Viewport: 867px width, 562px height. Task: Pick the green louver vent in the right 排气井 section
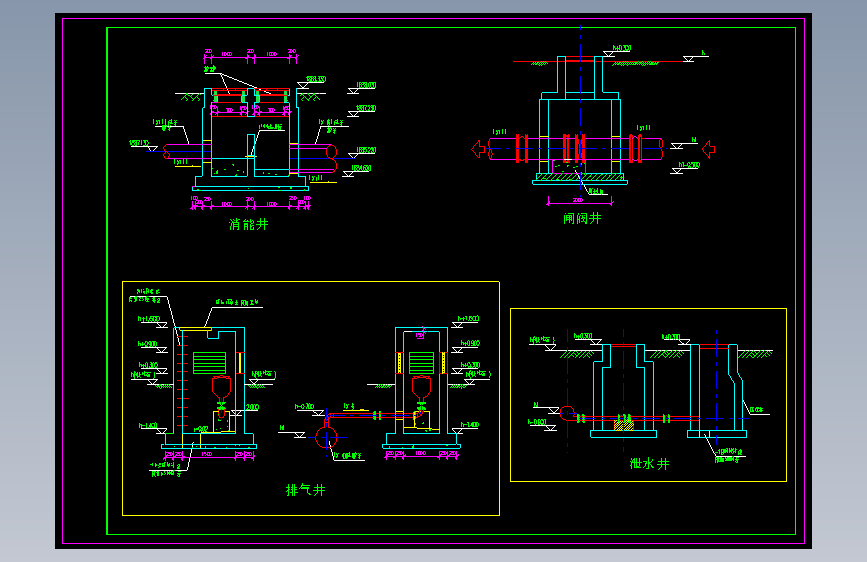(x=421, y=363)
